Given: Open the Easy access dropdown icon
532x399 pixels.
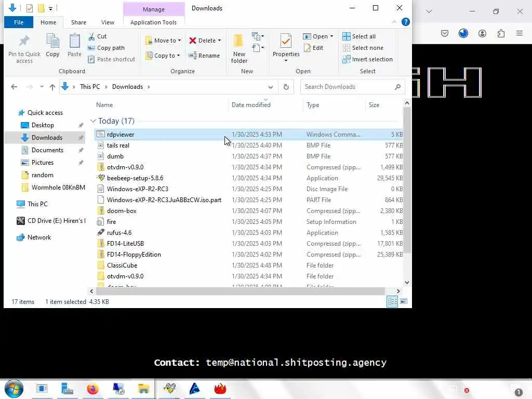Looking at the screenshot, I should 258,48.
